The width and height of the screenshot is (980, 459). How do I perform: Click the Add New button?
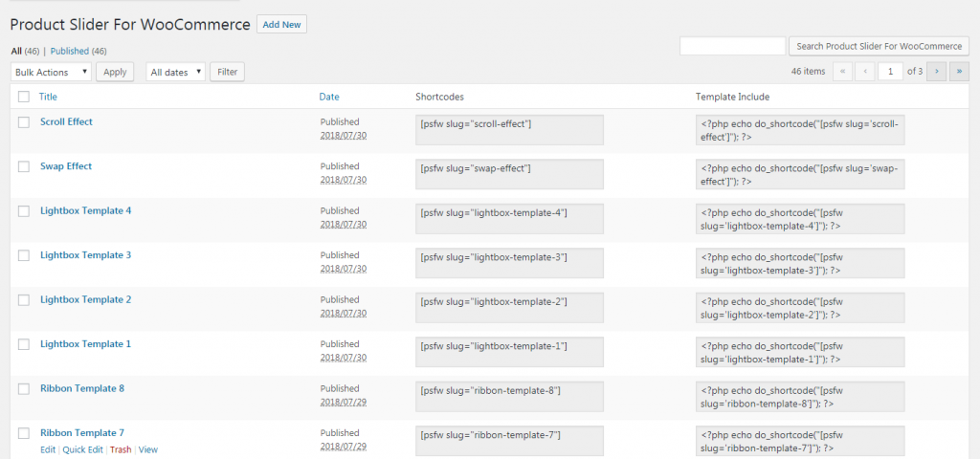[x=282, y=24]
